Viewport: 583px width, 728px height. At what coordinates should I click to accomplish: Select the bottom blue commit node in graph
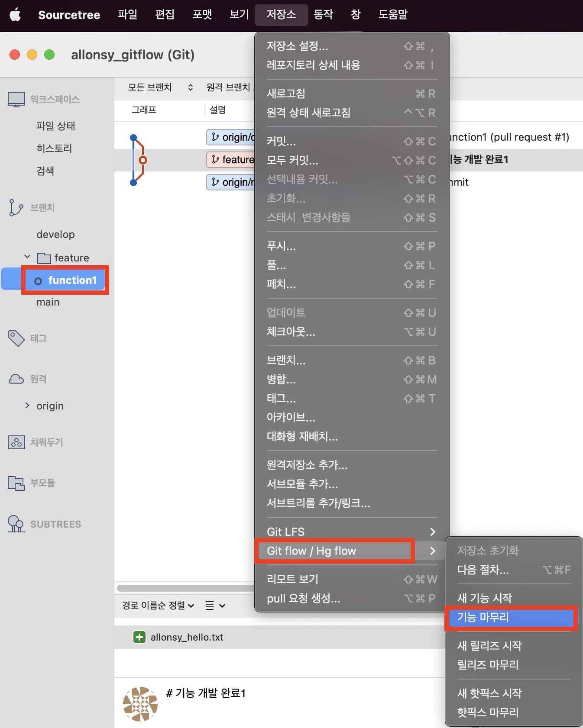coord(133,183)
